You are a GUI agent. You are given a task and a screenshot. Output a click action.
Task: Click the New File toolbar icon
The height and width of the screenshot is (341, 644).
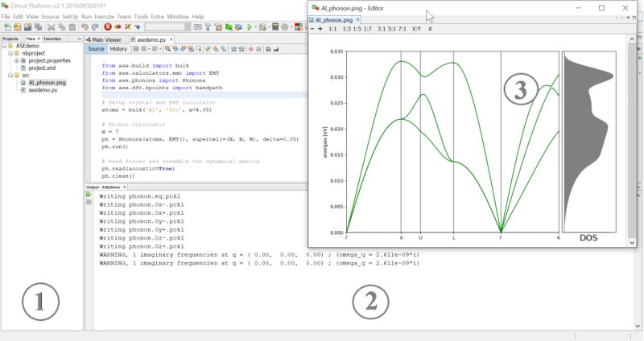[x=7, y=27]
